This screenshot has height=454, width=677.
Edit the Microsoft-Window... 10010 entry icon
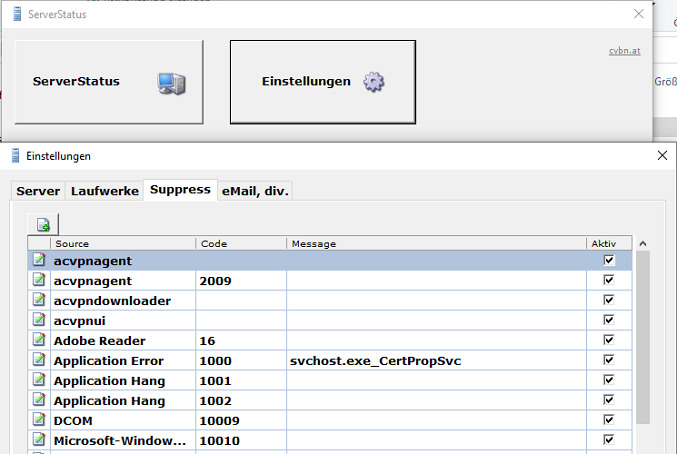[x=39, y=439]
